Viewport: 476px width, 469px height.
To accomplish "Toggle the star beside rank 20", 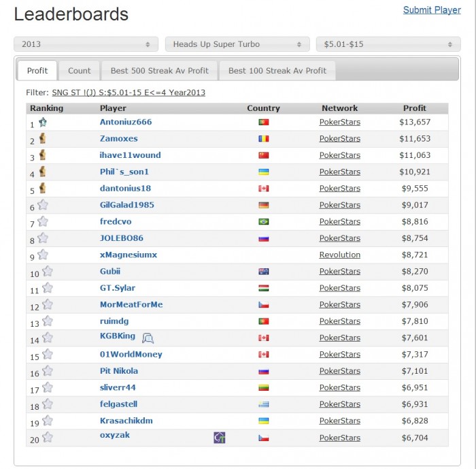I will click(x=48, y=437).
